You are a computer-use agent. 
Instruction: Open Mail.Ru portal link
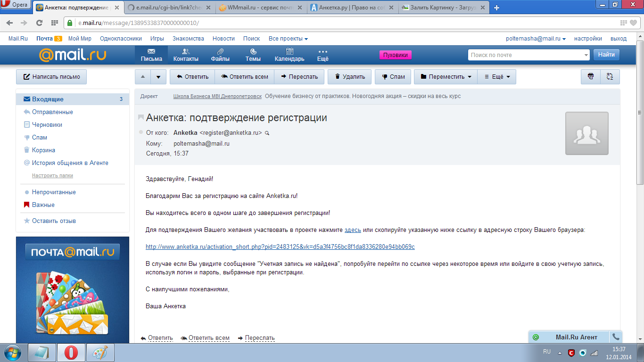[x=18, y=39]
